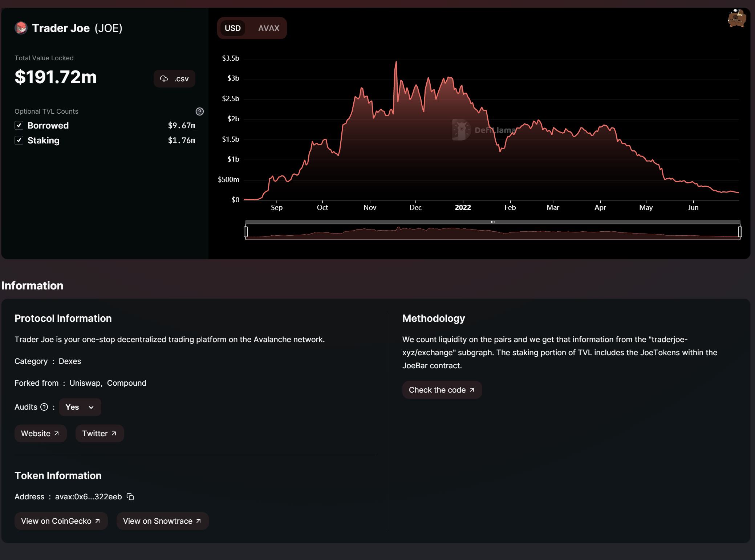755x560 pixels.
Task: Click the Audits question mark icon
Action: pos(44,407)
